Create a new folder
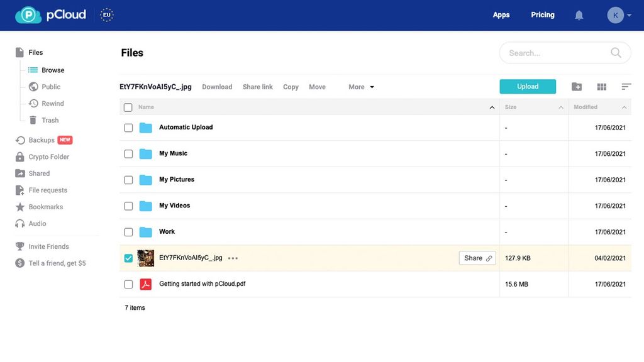This screenshot has height=362, width=644. 577,86
